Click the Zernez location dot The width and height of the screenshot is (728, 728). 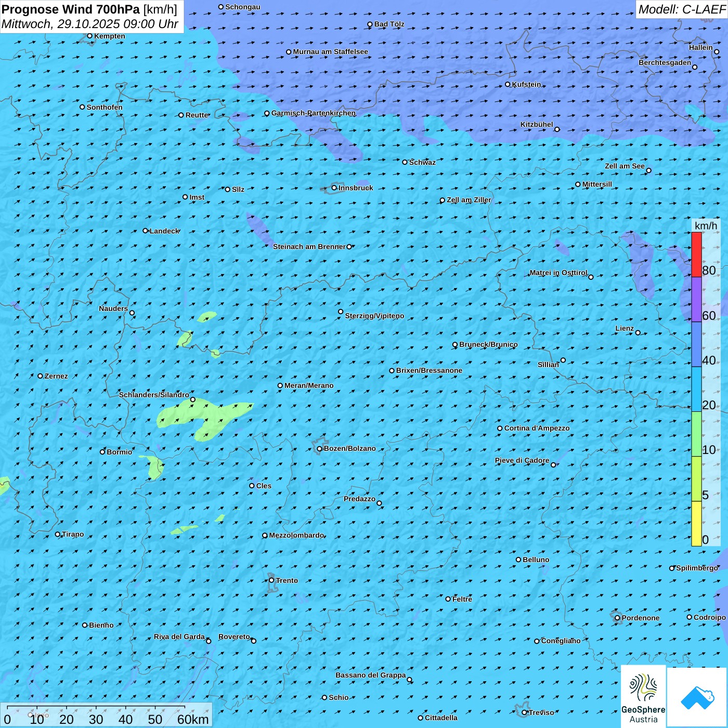coord(41,376)
